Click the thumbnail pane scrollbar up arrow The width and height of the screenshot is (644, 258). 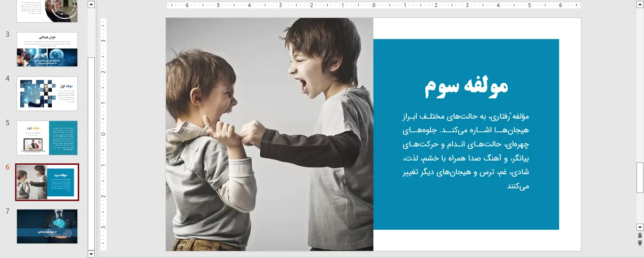pyautogui.click(x=91, y=4)
